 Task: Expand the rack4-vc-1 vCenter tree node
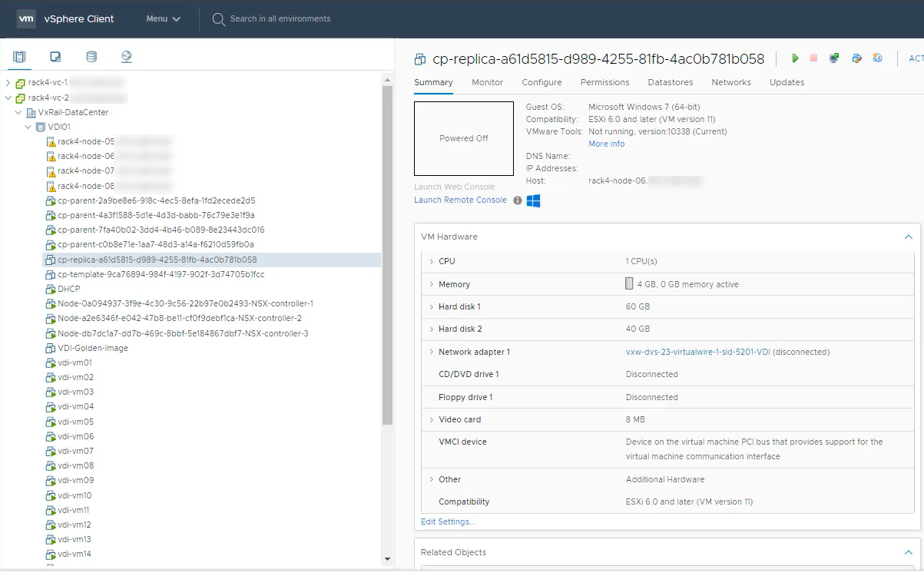[8, 83]
